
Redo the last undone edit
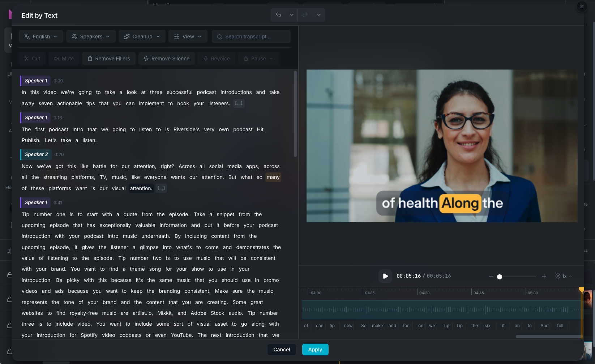click(x=305, y=14)
